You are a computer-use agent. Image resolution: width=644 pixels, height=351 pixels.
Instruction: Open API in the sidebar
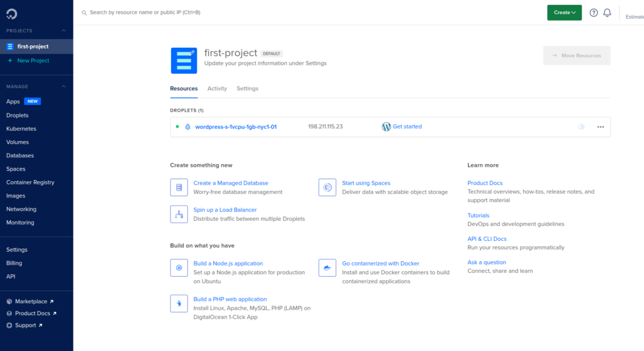point(11,277)
